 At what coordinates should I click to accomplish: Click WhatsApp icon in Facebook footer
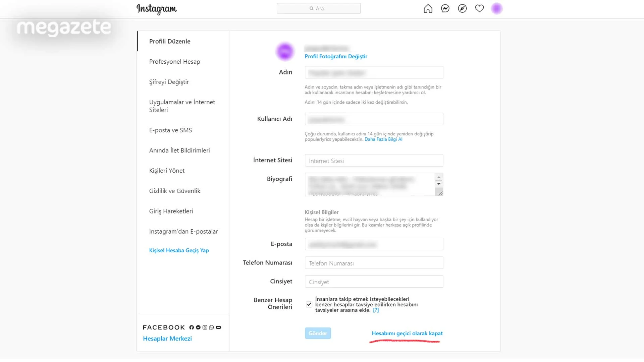[x=211, y=327]
